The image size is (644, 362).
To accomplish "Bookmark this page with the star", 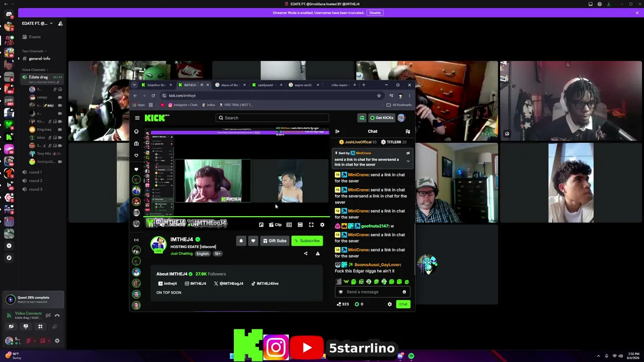I will (379, 96).
